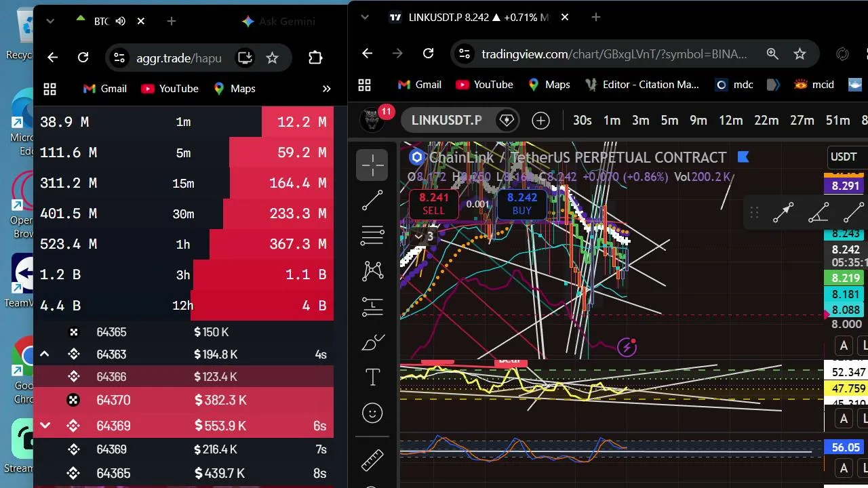Select the Text annotation tool

click(x=372, y=378)
